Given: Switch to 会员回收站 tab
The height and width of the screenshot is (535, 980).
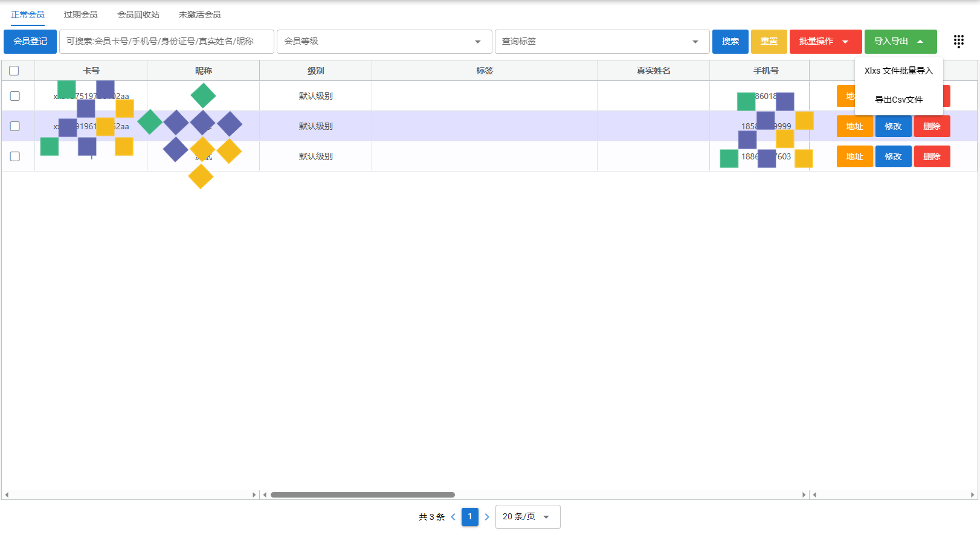Looking at the screenshot, I should [138, 14].
